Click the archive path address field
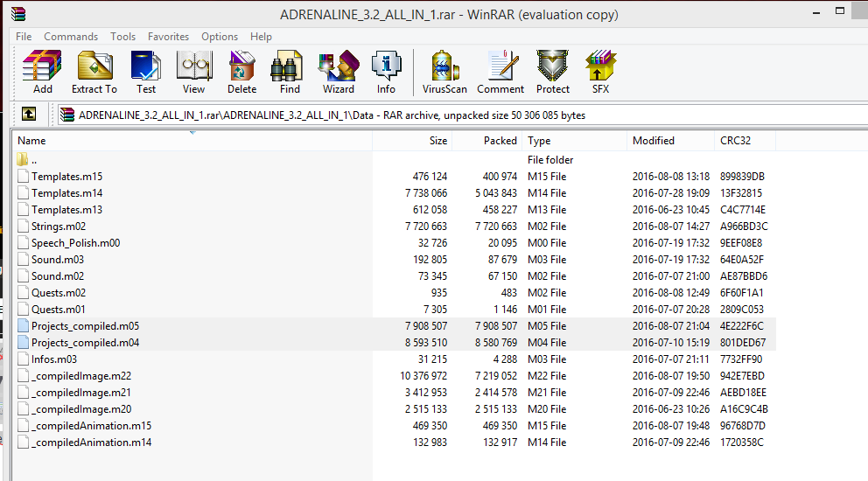The height and width of the screenshot is (481, 868). tap(462, 115)
